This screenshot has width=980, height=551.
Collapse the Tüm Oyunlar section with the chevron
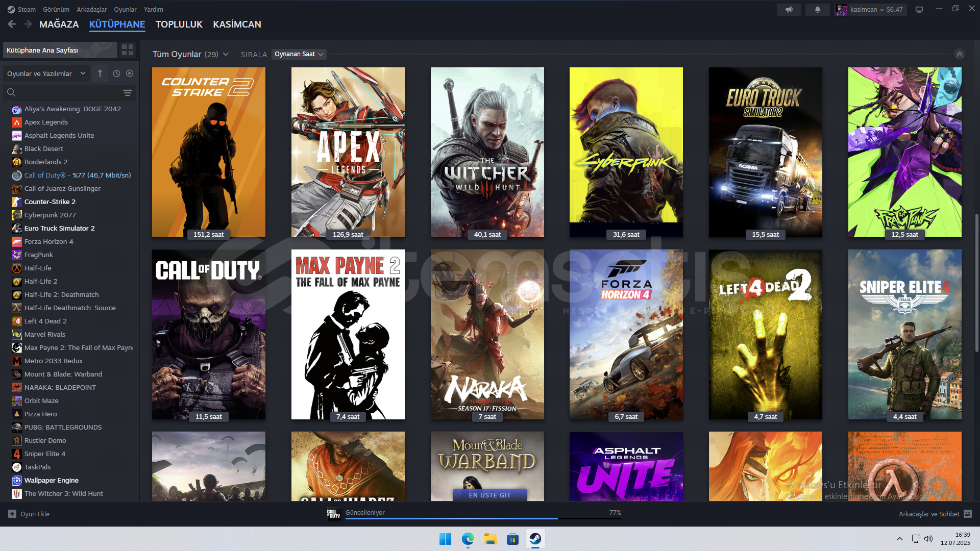point(960,54)
